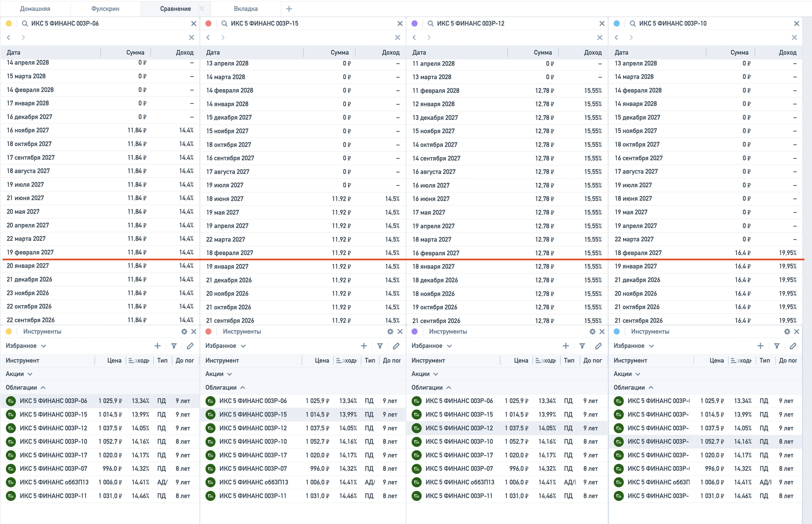Image resolution: width=812 pixels, height=524 pixels.
Task: Add instrument with plus icon in red-dot Инструменты panel
Action: [364, 346]
